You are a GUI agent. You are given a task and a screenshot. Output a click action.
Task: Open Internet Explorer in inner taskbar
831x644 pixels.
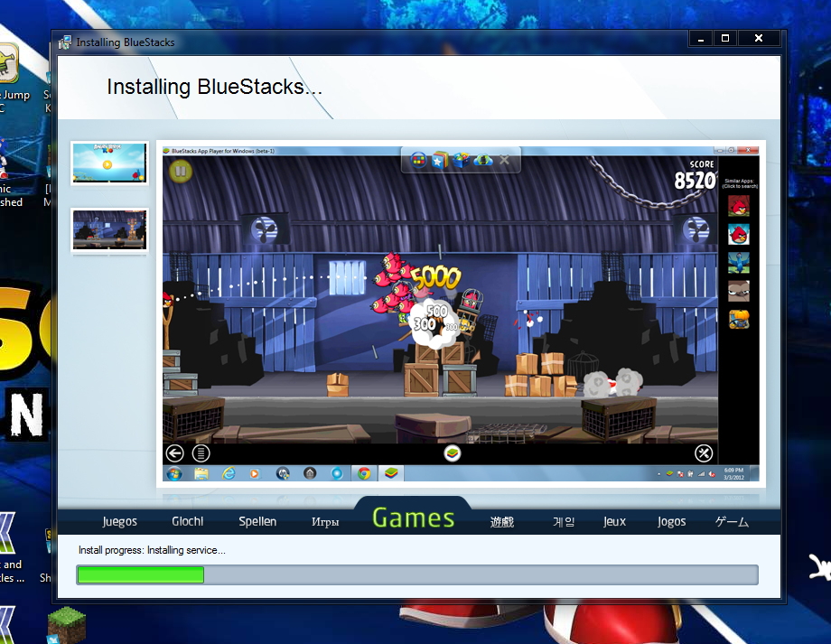[x=229, y=473]
